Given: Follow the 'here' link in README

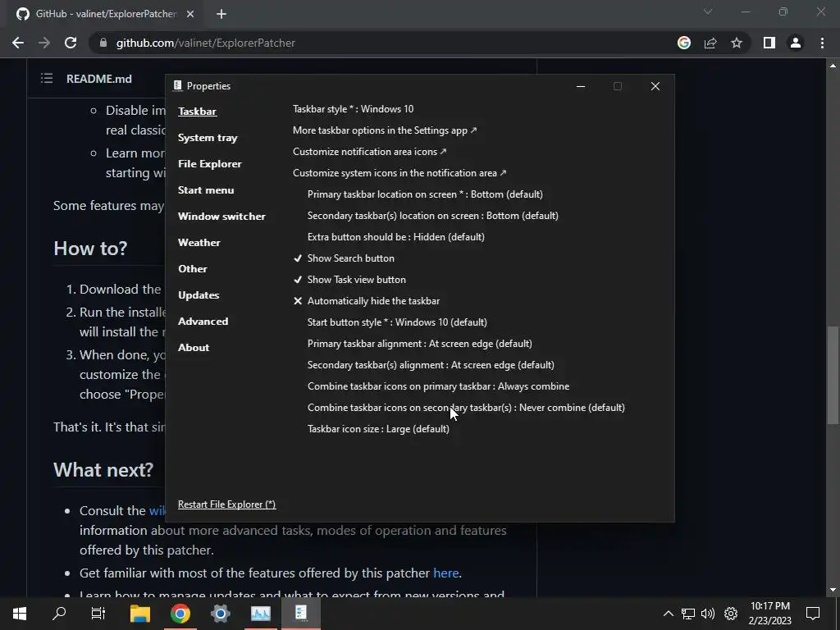Looking at the screenshot, I should 445,573.
